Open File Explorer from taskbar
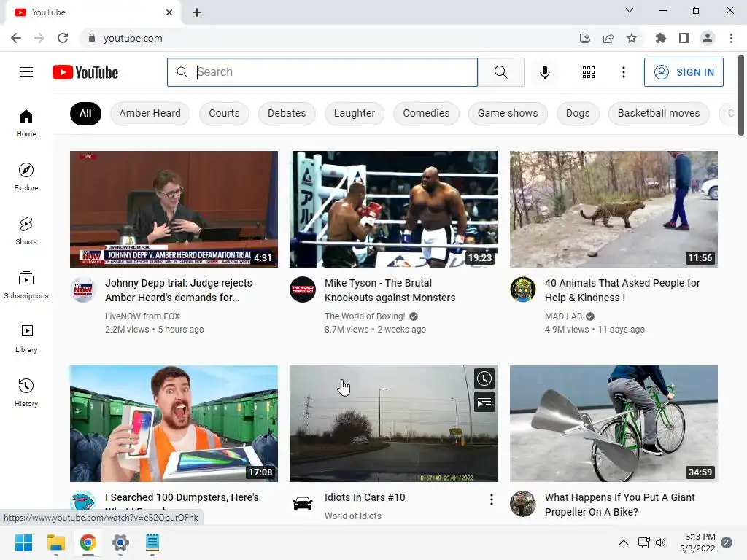 (55, 542)
